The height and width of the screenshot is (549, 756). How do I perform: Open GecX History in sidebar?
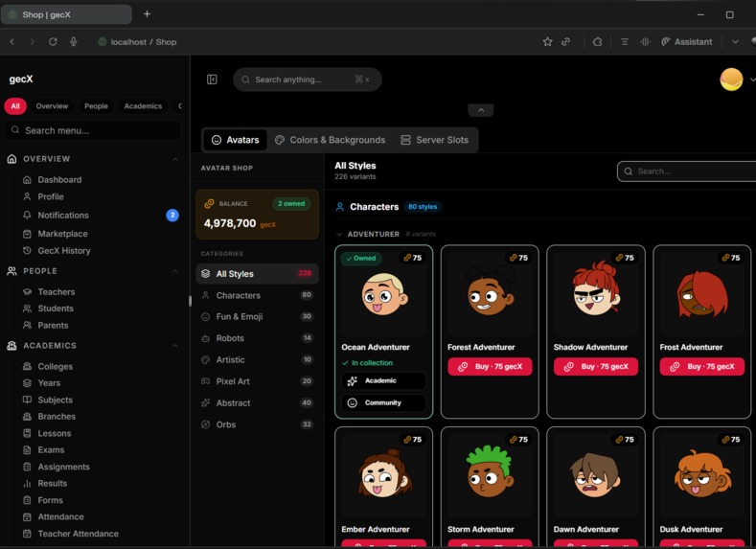(x=63, y=251)
